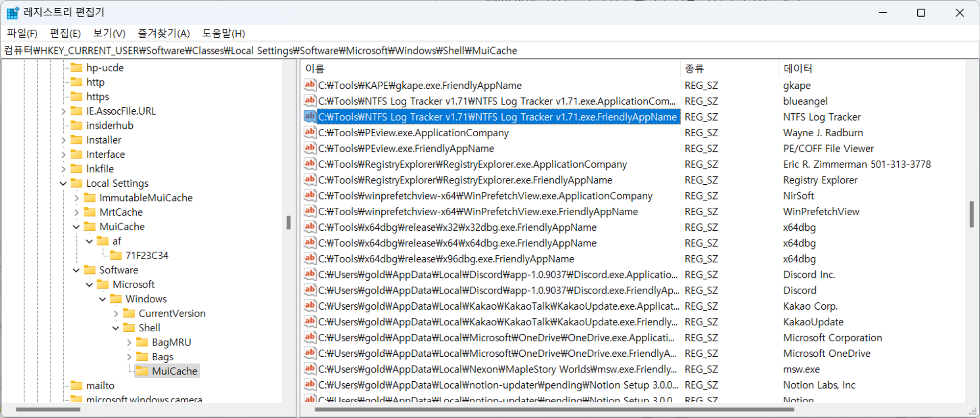980x418 pixels.
Task: Select the CurrentVersion folder icon
Action: (129, 313)
